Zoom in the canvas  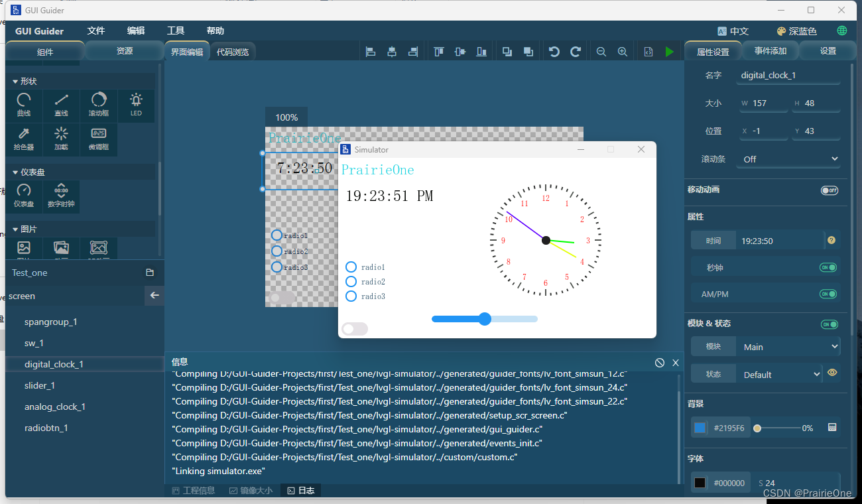623,52
